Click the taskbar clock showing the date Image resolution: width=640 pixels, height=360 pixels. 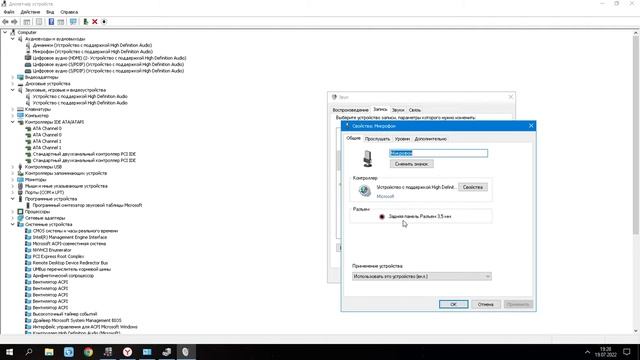[606, 352]
